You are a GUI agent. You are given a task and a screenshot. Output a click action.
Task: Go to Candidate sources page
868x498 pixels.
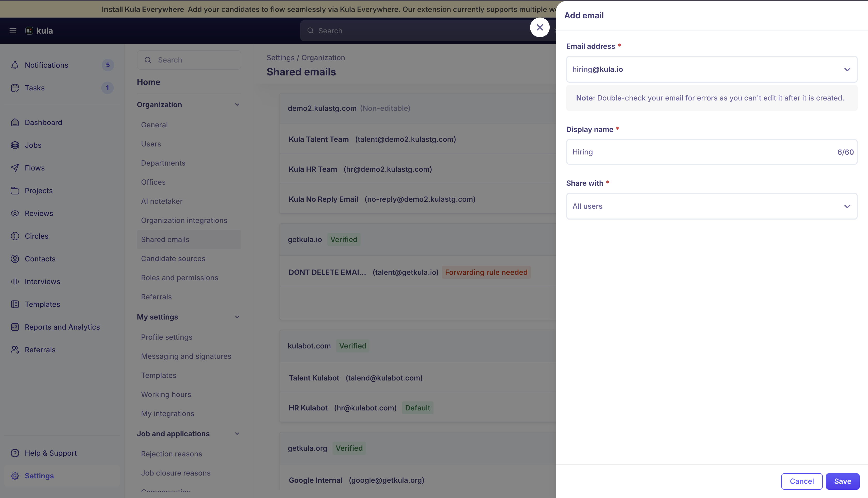tap(173, 259)
